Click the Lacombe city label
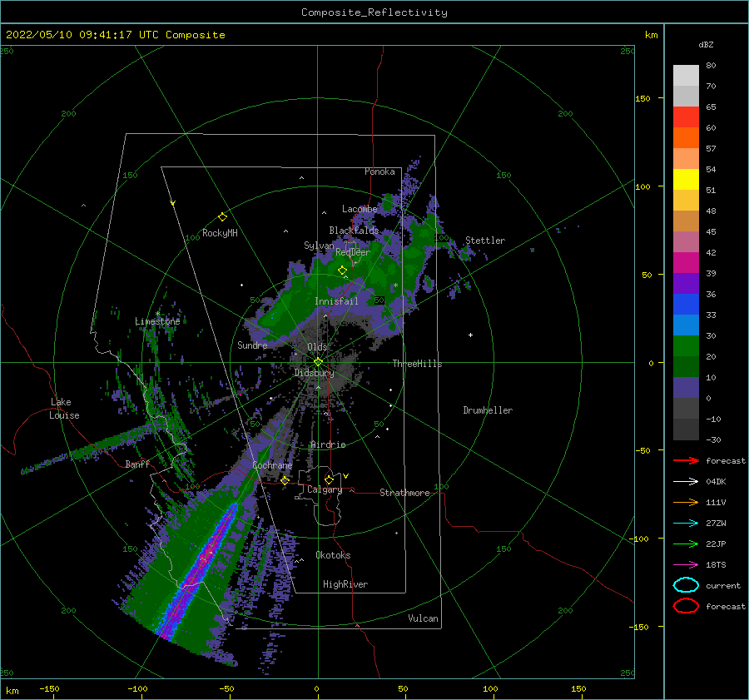This screenshot has width=749, height=700. point(360,209)
